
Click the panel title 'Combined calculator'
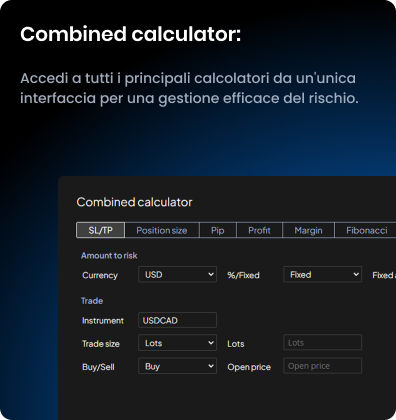tap(134, 202)
